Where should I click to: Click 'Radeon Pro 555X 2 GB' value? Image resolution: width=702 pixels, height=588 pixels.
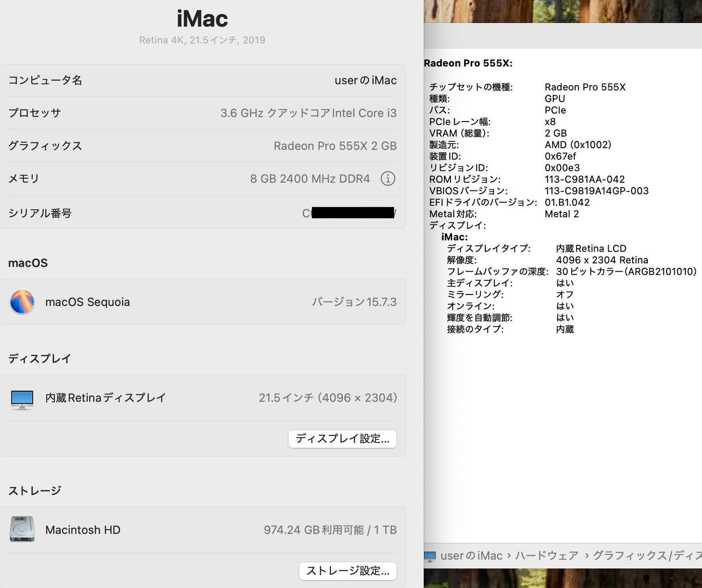pos(335,146)
